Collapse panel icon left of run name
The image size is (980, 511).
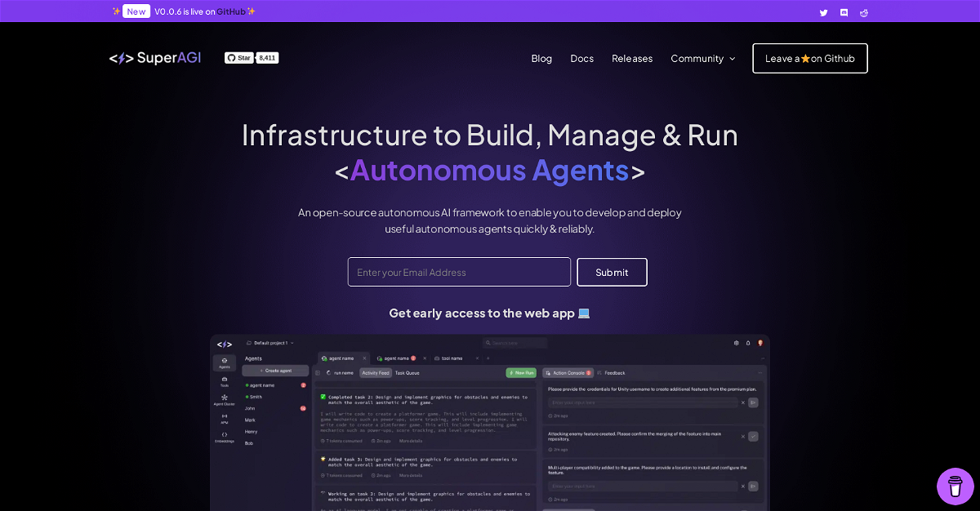point(318,373)
